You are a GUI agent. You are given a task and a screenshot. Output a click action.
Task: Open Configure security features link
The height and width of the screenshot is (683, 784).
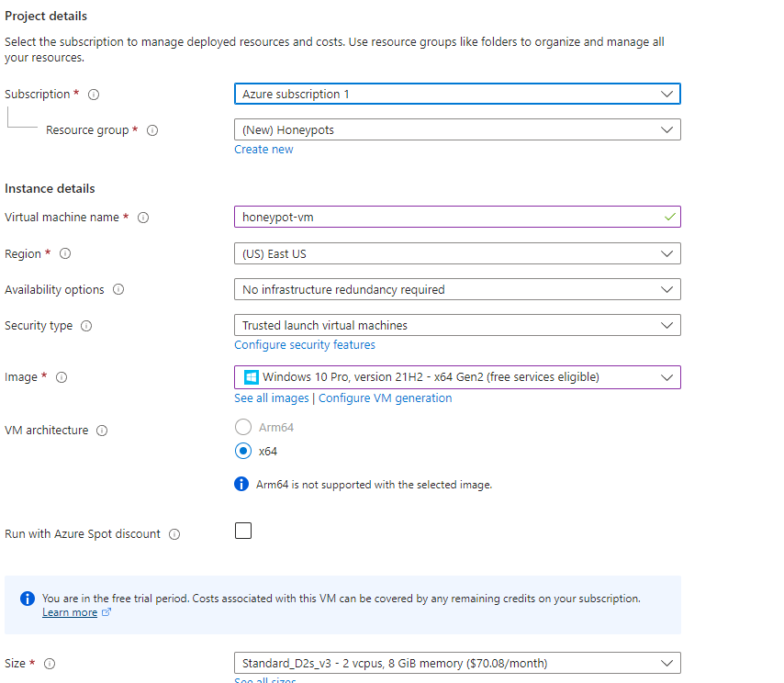(305, 345)
